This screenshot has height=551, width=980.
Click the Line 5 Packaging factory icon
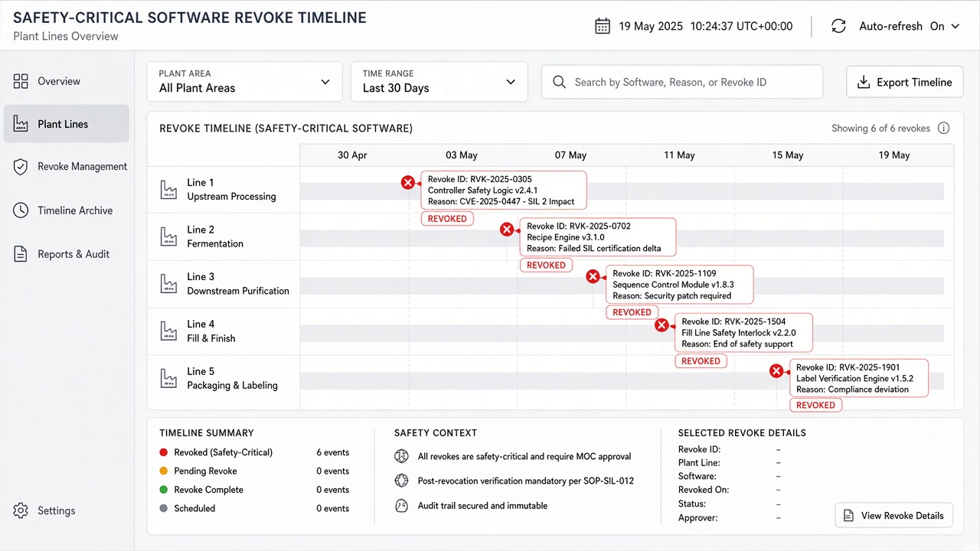tap(168, 378)
